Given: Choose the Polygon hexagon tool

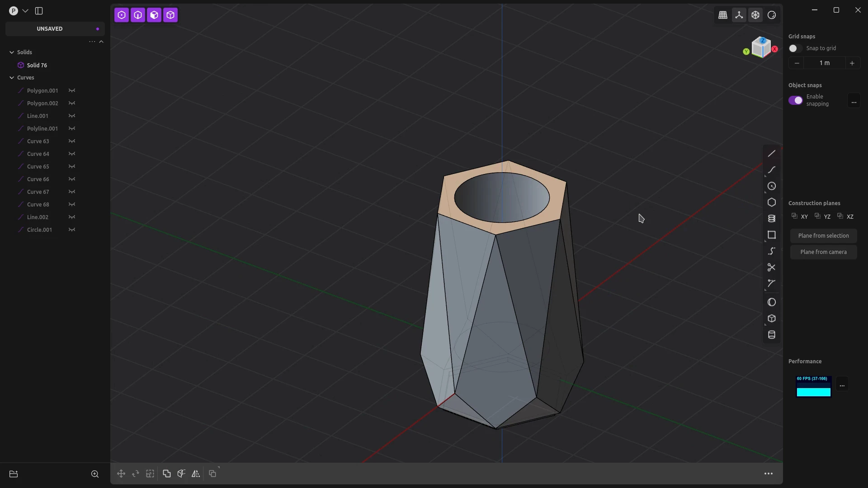Looking at the screenshot, I should tap(772, 202).
